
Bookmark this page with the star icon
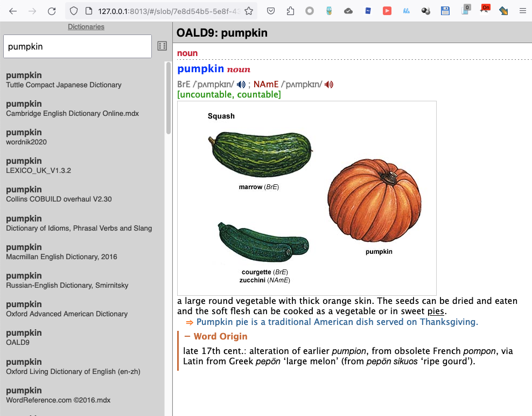248,11
